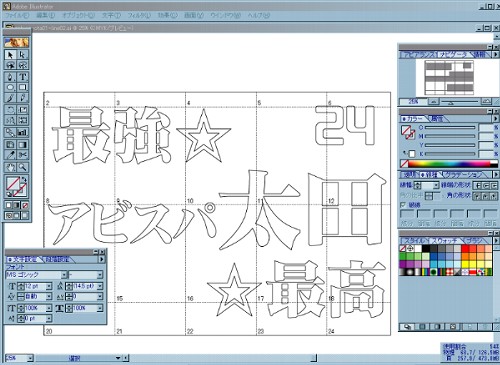Select the column Graph tool
Viewport: 500px width, 365px height.
[23, 132]
